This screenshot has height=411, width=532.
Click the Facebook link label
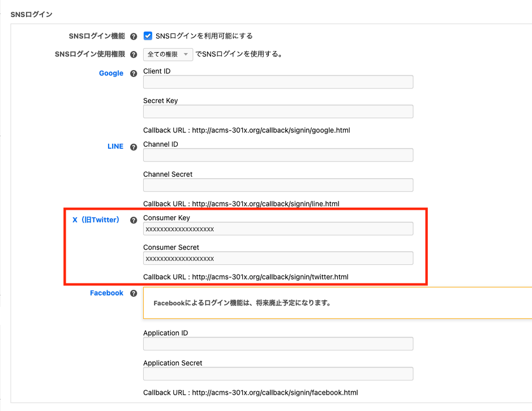tap(106, 293)
